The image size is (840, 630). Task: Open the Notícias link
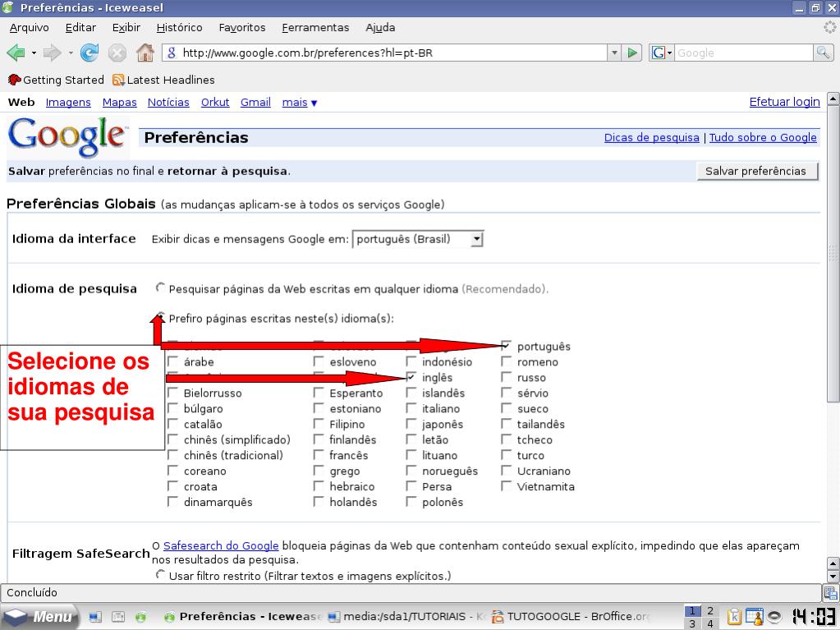coord(168,103)
